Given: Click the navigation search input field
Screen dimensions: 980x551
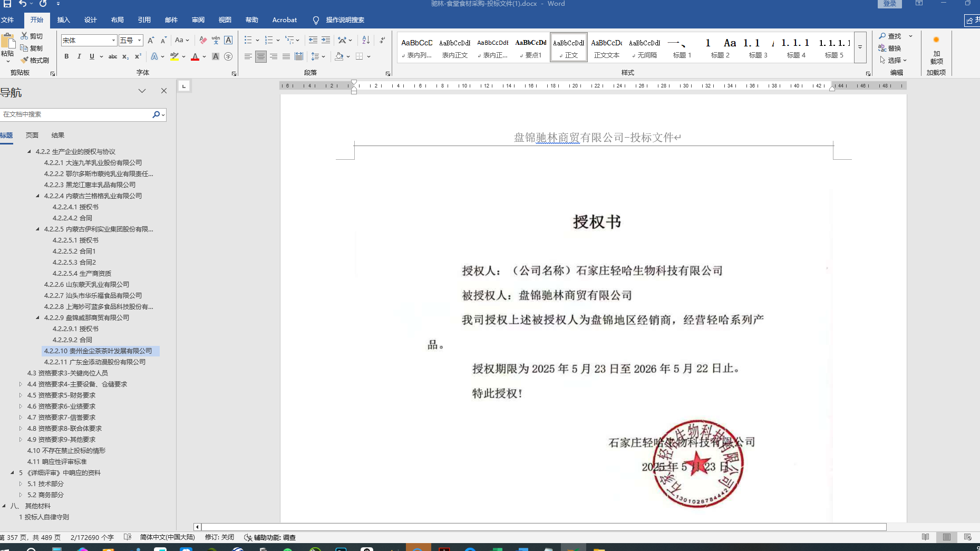Looking at the screenshot, I should coord(76,114).
